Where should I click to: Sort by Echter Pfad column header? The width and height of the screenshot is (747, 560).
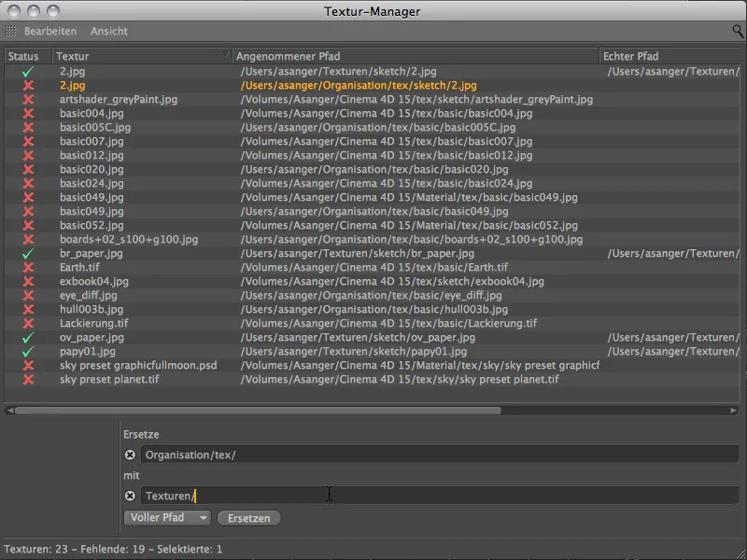670,56
